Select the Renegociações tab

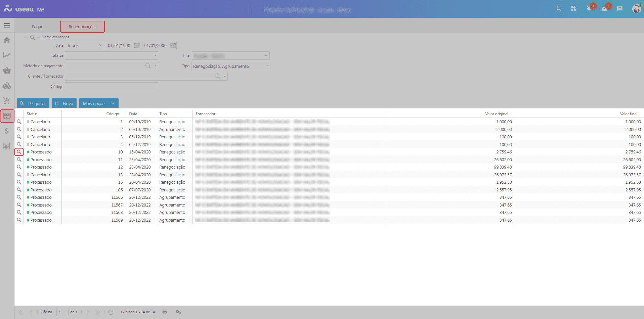point(82,27)
